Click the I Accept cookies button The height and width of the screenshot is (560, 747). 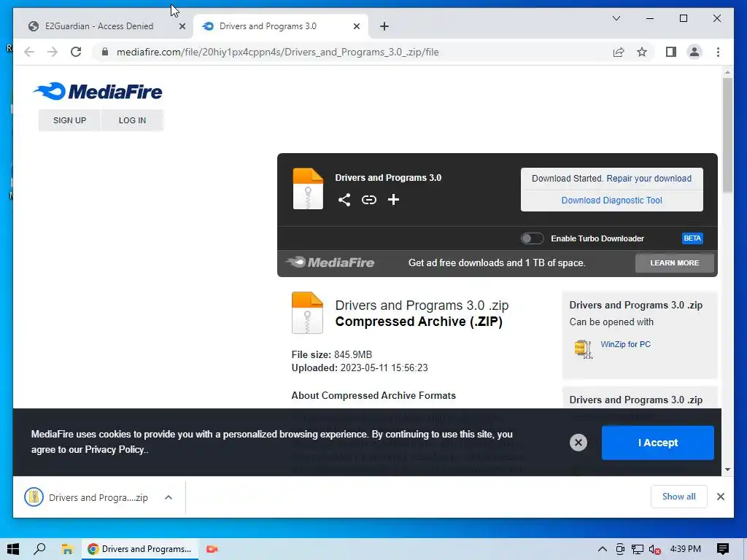coord(657,443)
